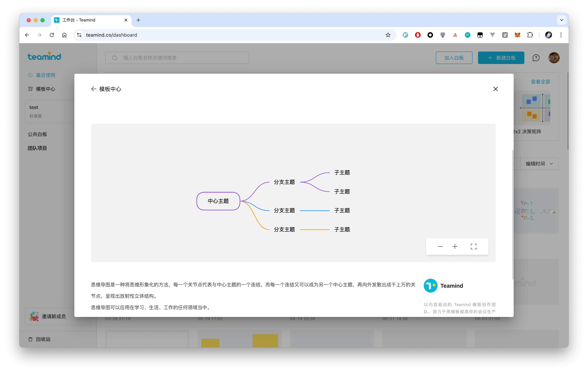This screenshot has width=588, height=373.
Task: Zoom in the mind map preview
Action: [455, 247]
